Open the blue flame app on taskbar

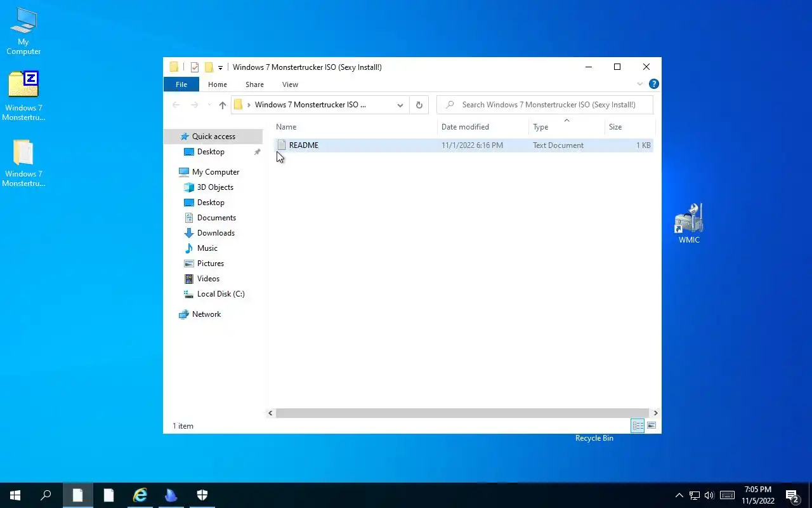(x=171, y=495)
